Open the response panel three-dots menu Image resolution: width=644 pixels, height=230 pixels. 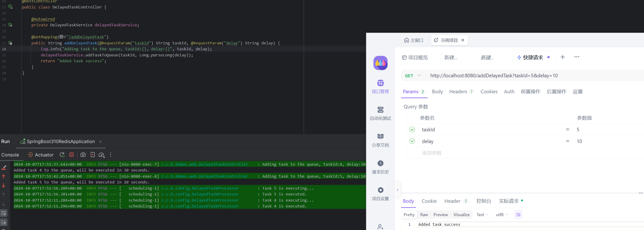tap(640, 193)
